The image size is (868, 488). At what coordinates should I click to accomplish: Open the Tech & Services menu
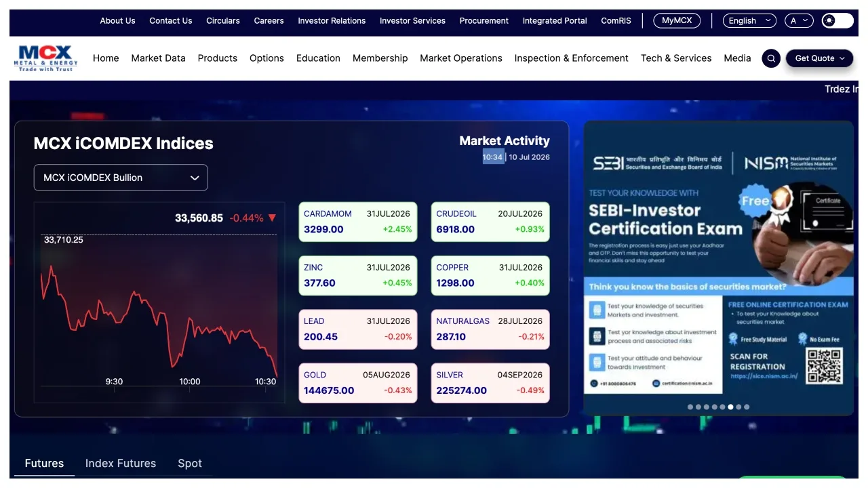click(676, 58)
